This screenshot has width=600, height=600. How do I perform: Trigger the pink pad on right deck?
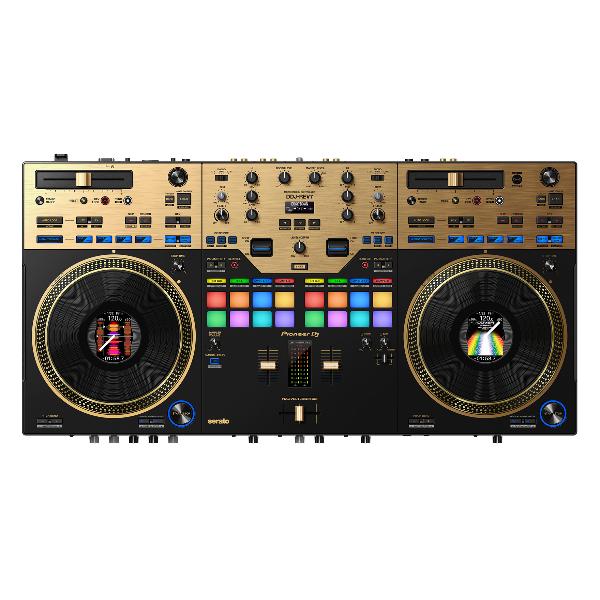337,319
